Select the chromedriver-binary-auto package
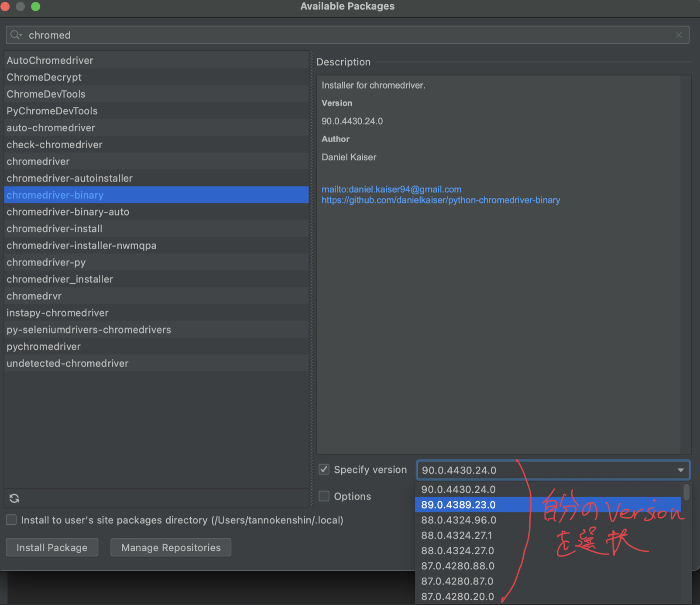 tap(156, 212)
